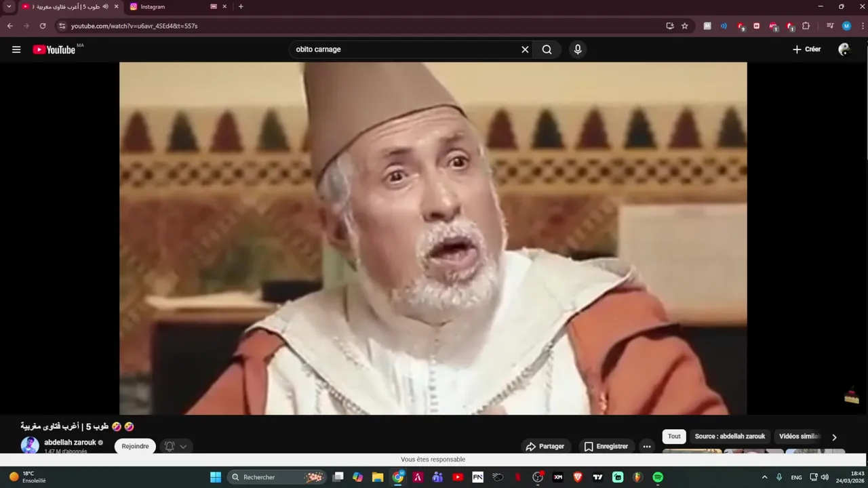Open the abdellah zarouk channel name link
This screenshot has width=868, height=488.
tap(71, 443)
